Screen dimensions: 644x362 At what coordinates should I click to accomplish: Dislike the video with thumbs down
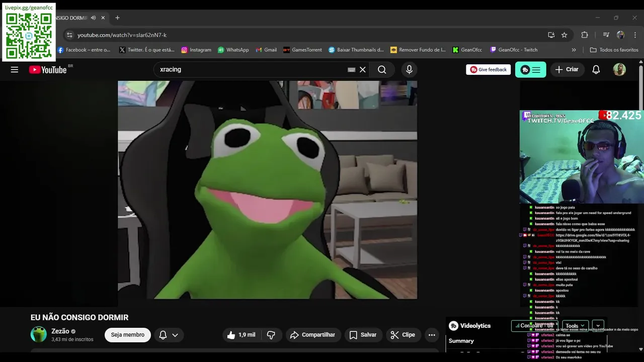pos(271,335)
